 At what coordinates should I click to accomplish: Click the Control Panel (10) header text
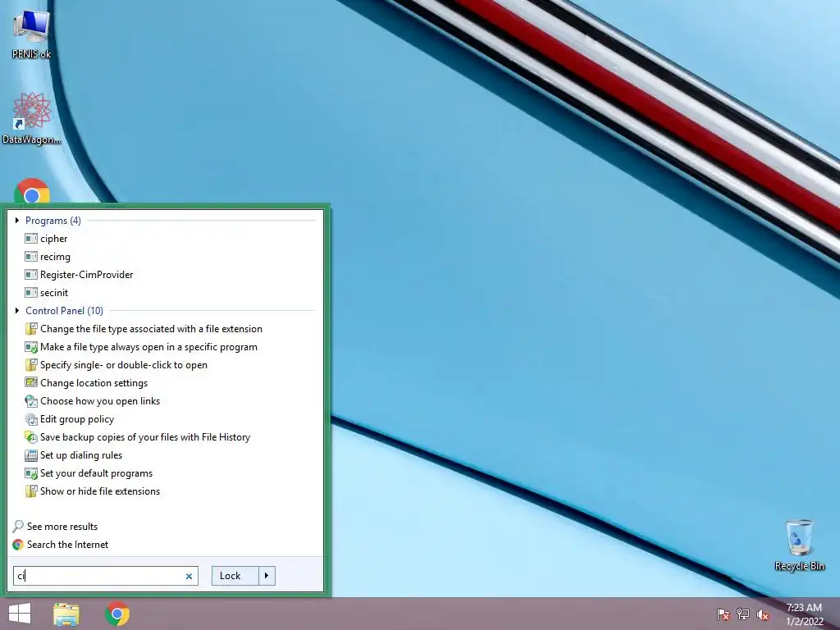64,310
